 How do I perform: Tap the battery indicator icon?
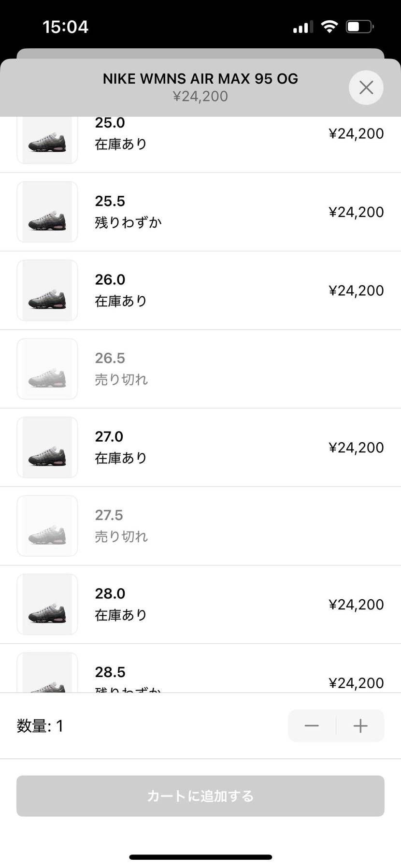[359, 27]
